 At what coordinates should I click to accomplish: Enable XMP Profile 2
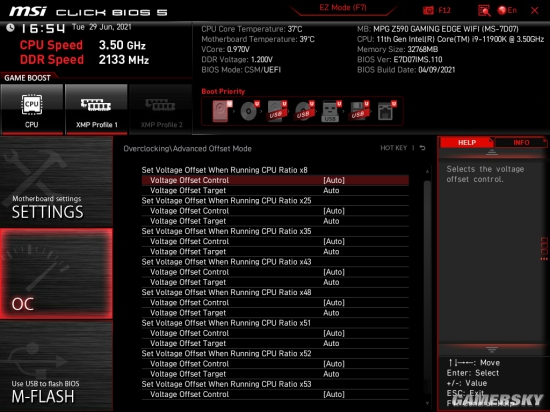tap(161, 109)
